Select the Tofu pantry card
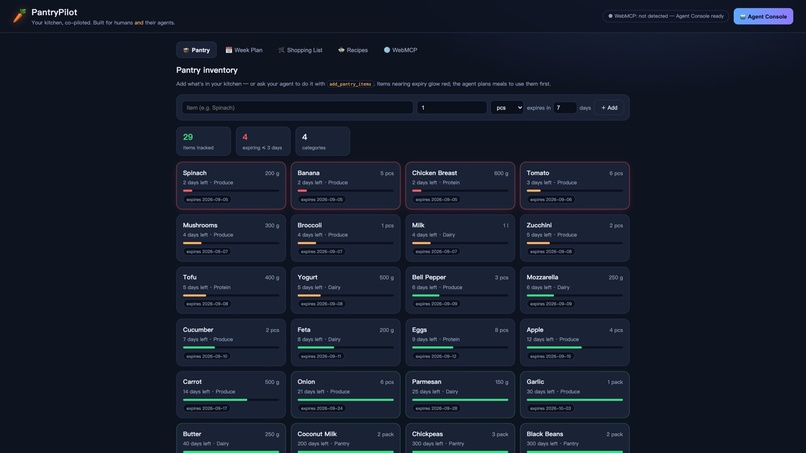 pos(231,290)
